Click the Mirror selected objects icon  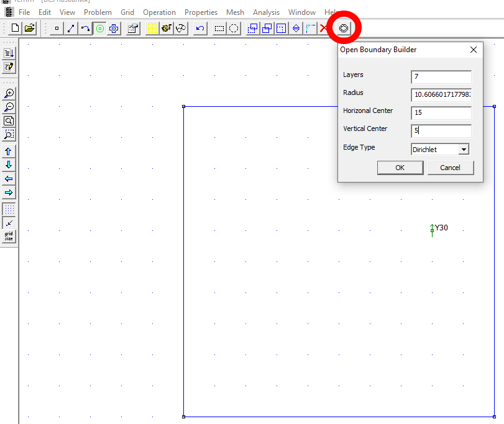click(296, 28)
